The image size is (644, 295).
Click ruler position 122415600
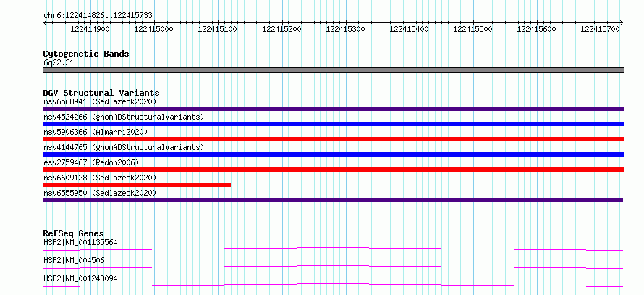[x=536, y=29]
